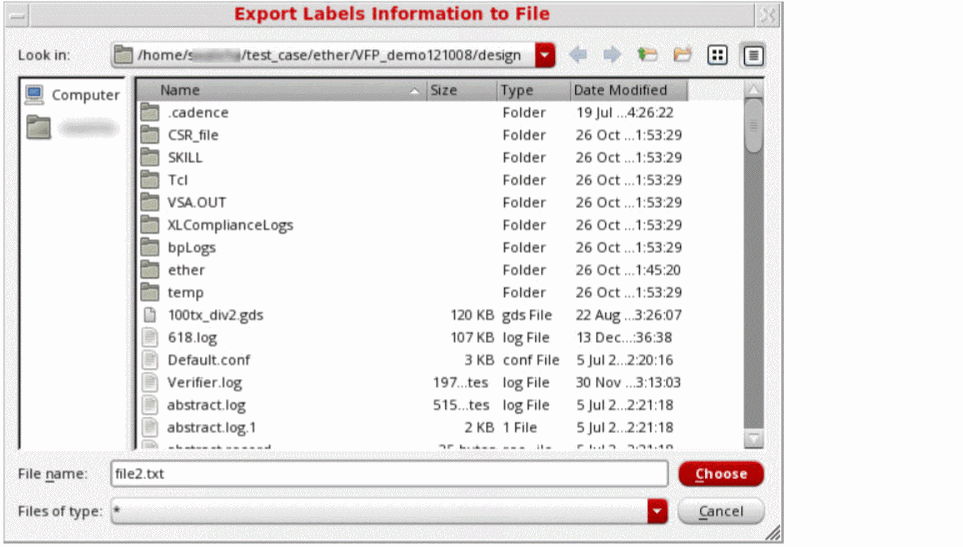
Task: Open the Files of type dropdown
Action: pyautogui.click(x=657, y=511)
